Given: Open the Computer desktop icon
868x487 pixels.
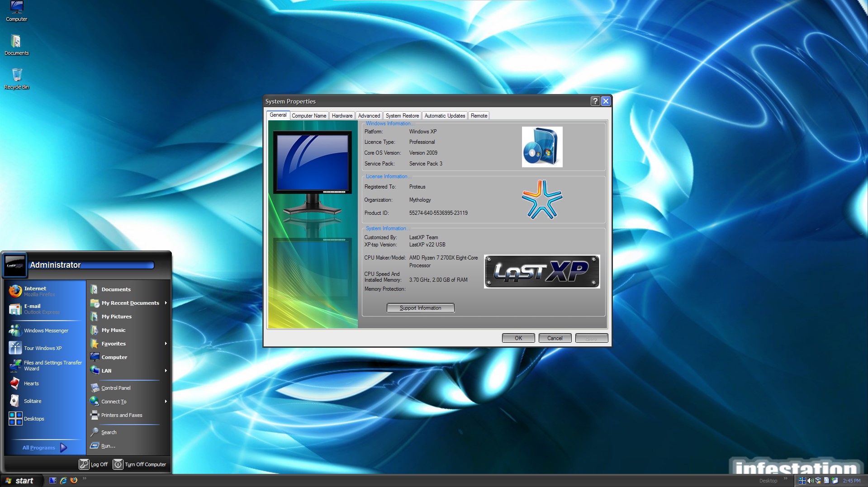Looking at the screenshot, I should click(17, 11).
